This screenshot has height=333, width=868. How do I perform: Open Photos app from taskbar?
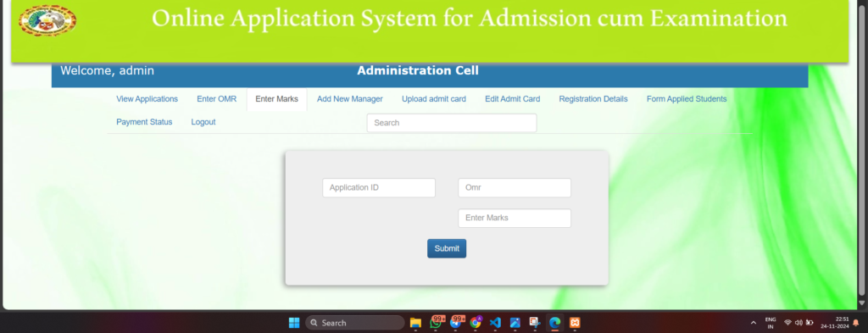click(515, 323)
